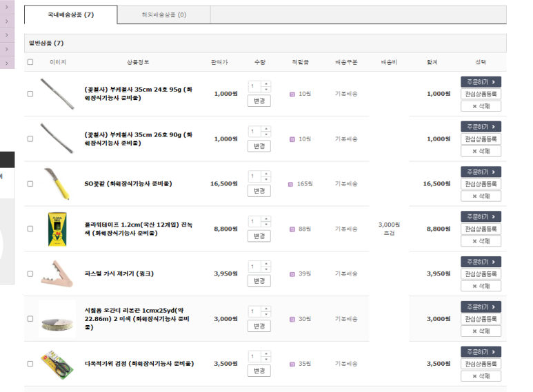Click the 적립금 icon in SO꽃칼 row
The image size is (533, 392).
(x=291, y=185)
